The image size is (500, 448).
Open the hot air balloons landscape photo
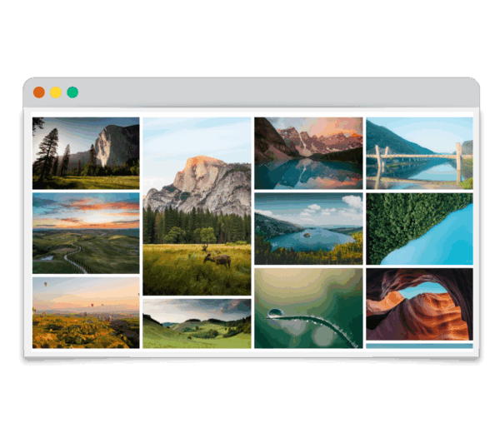pyautogui.click(x=86, y=312)
